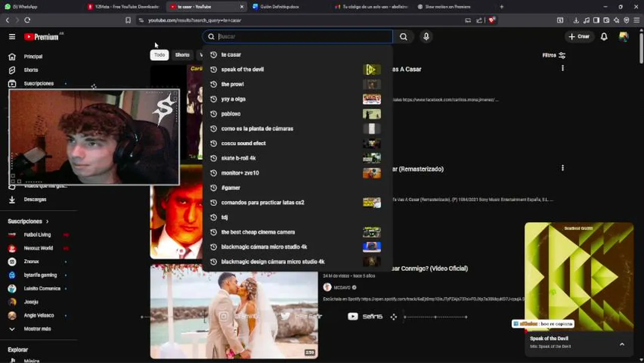Viewport: 644px width, 363px height.
Task: Switch to the Y2Mate downloader tab
Action: (x=123, y=7)
